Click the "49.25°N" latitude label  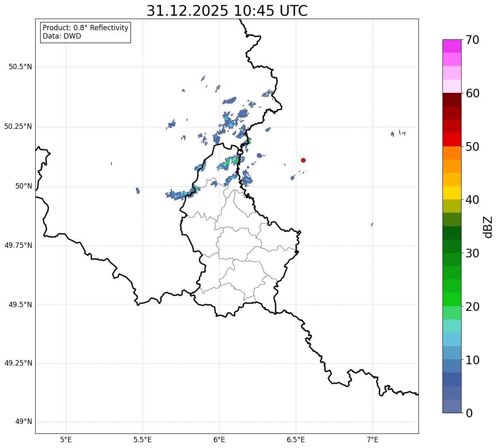[18, 363]
